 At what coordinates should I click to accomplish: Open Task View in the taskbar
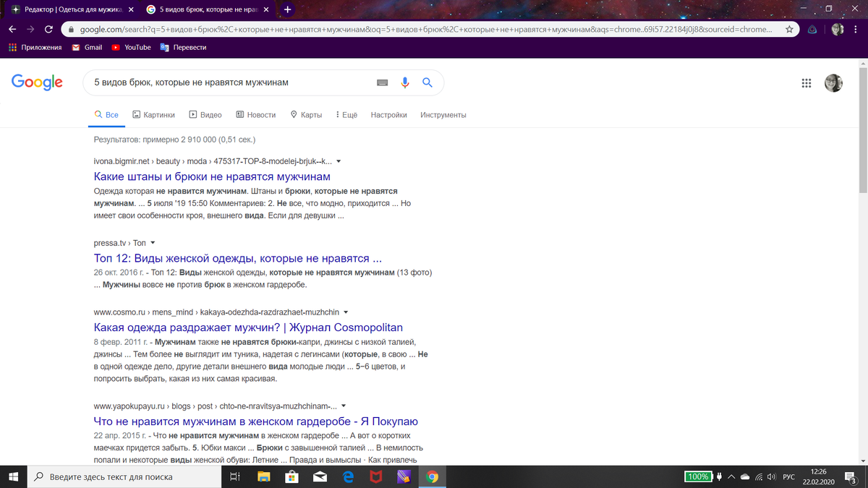pyautogui.click(x=234, y=476)
